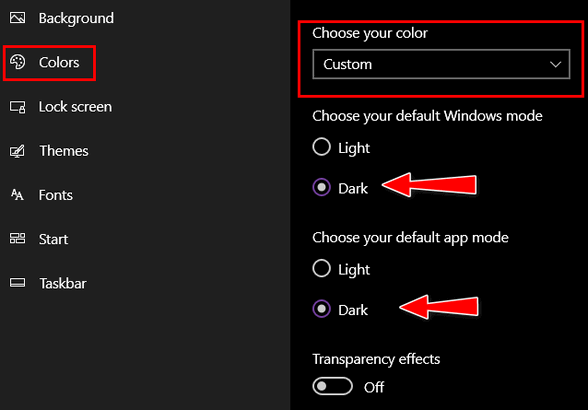588x410 pixels.
Task: Switch to the Fonts page
Action: pos(56,195)
